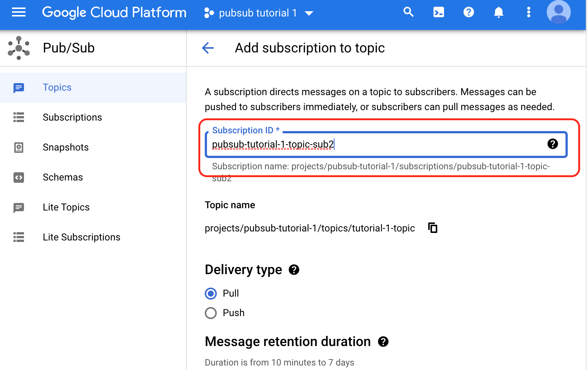Image resolution: width=588 pixels, height=370 pixels.
Task: Activate the Cloud Shell terminal icon
Action: [x=438, y=12]
